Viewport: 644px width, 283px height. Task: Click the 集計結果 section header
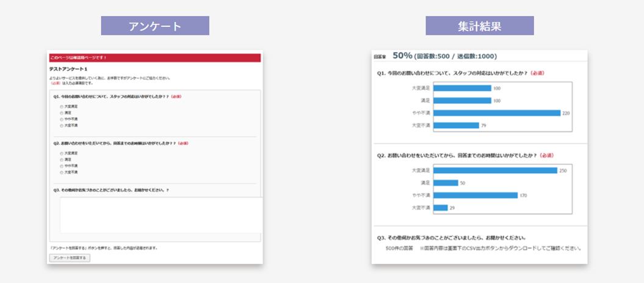click(x=479, y=26)
